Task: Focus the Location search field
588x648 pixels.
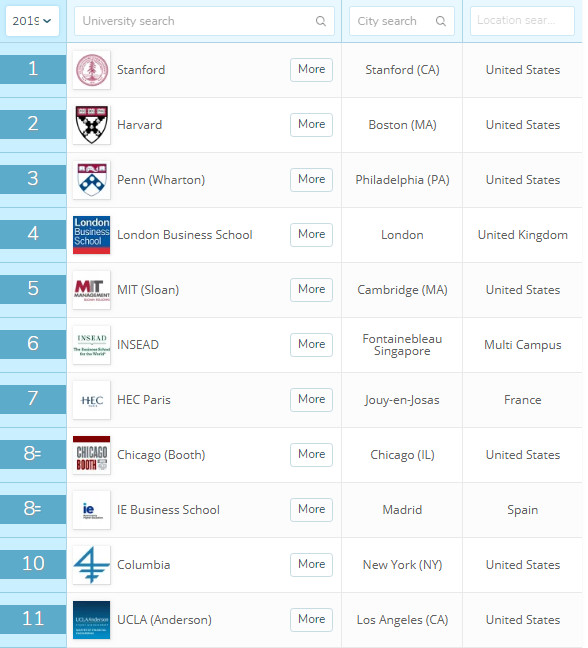Action: click(x=522, y=21)
